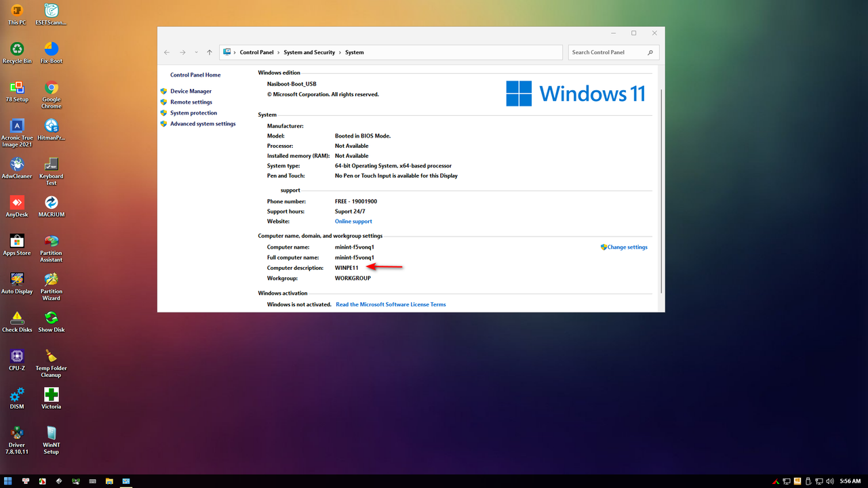Open Keyboard Test shortcut
The height and width of the screenshot is (488, 868).
[x=51, y=171]
